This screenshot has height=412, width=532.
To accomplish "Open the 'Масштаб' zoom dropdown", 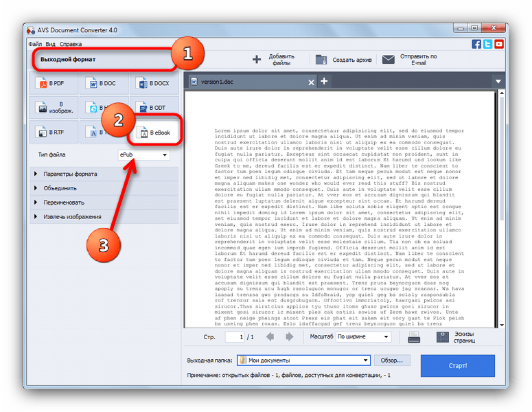I will (x=363, y=336).
